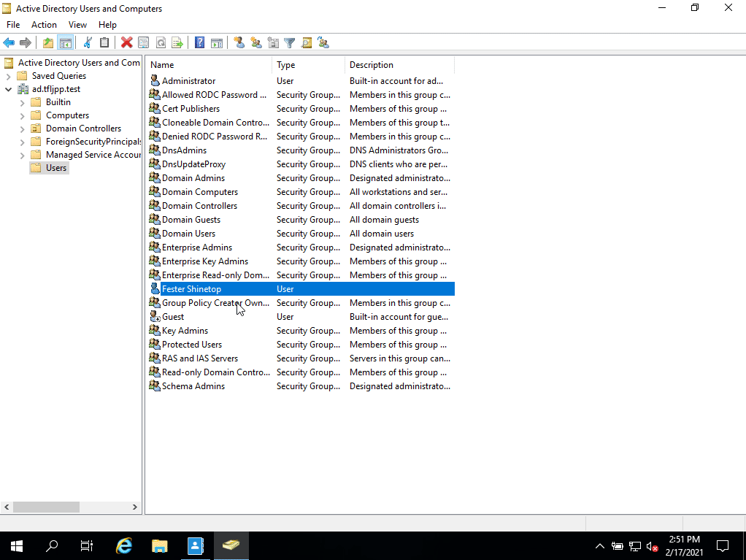
Task: Expand the Builtin container
Action: 23,102
